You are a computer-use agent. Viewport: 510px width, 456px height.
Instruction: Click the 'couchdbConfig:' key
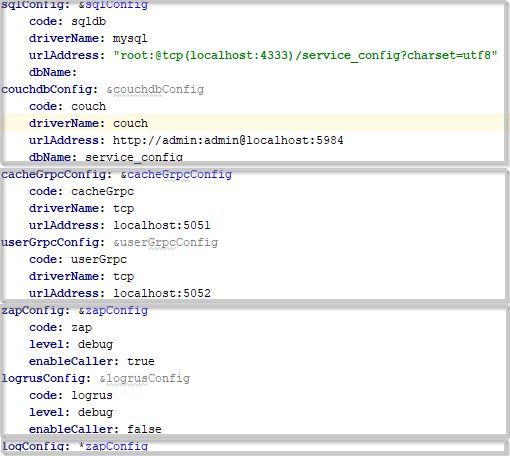[x=49, y=89]
